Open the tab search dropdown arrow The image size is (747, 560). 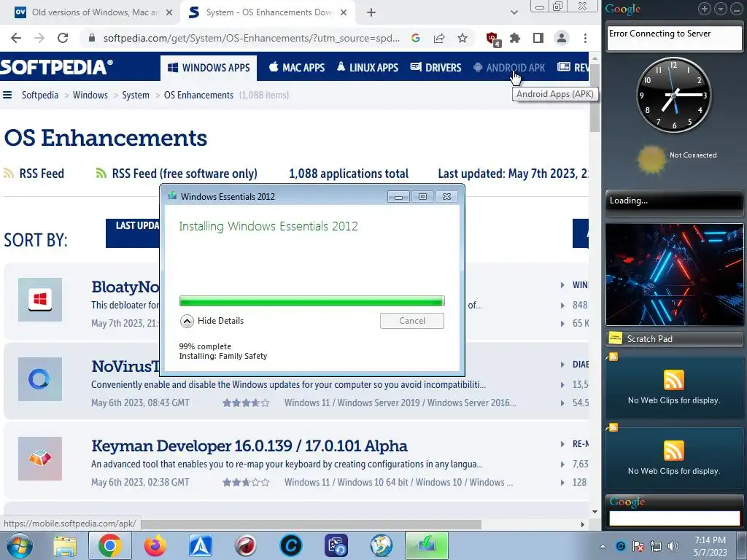[x=514, y=12]
